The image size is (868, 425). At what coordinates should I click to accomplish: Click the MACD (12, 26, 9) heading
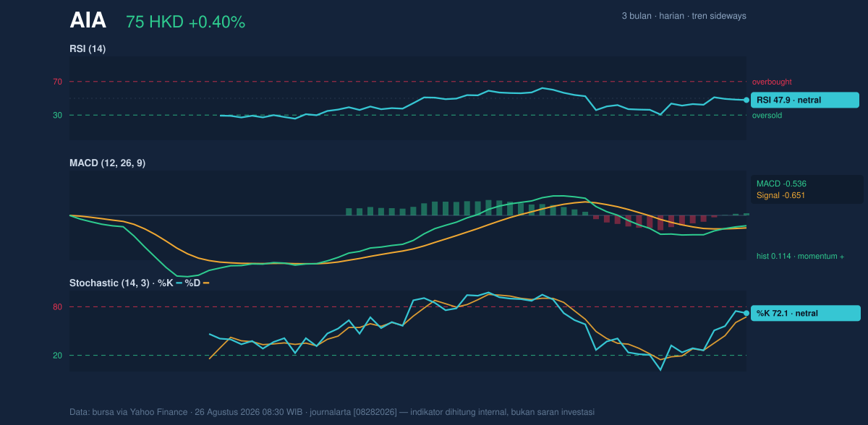107,163
